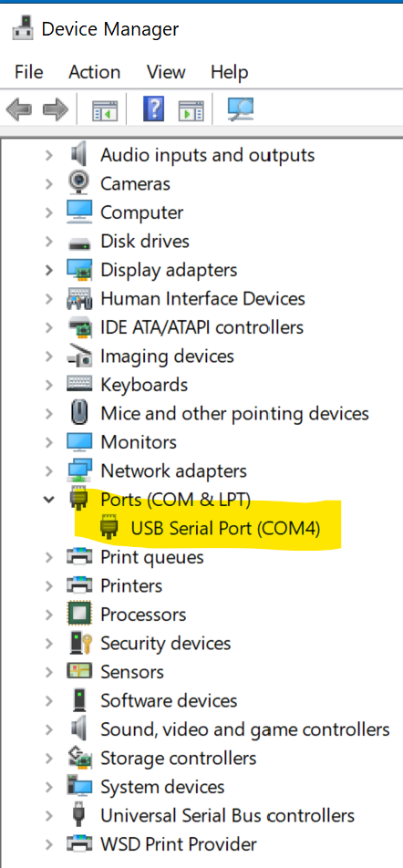This screenshot has width=403, height=868.
Task: Expand the Network adapters category
Action: [x=48, y=470]
